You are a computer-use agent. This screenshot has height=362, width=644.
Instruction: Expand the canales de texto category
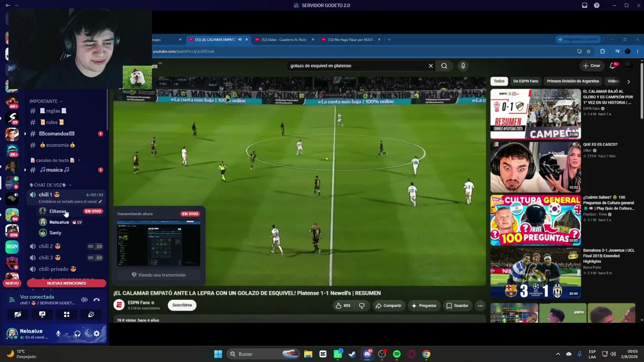click(55, 160)
